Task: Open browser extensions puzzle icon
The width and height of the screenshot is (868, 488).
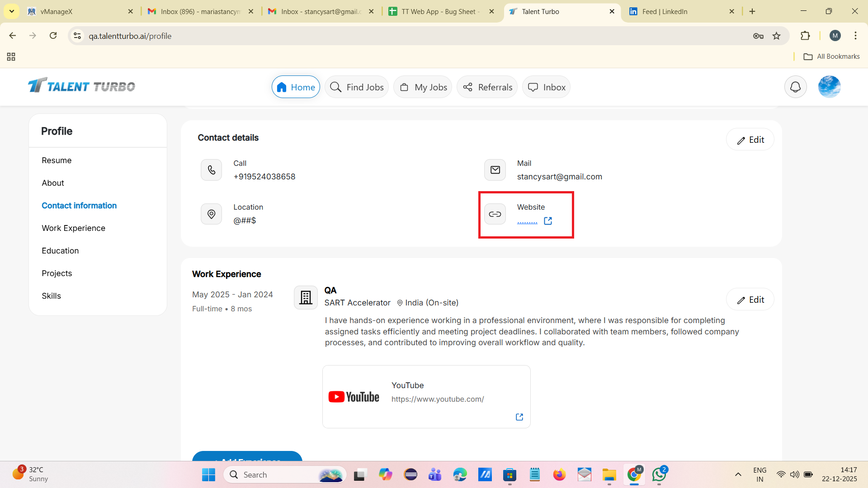Action: (805, 36)
